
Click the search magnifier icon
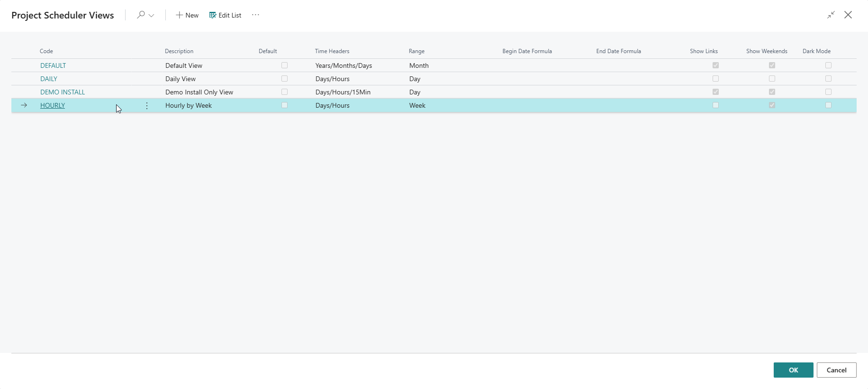click(141, 15)
